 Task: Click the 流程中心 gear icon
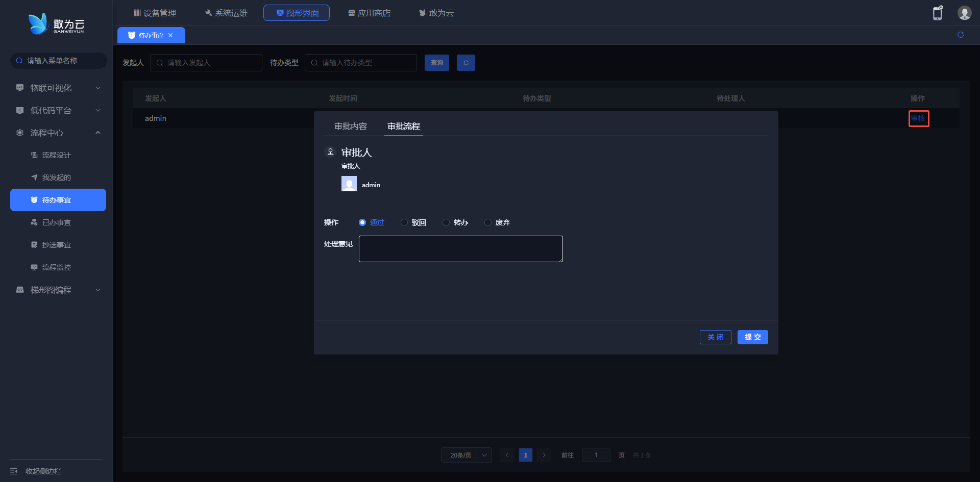pyautogui.click(x=20, y=133)
